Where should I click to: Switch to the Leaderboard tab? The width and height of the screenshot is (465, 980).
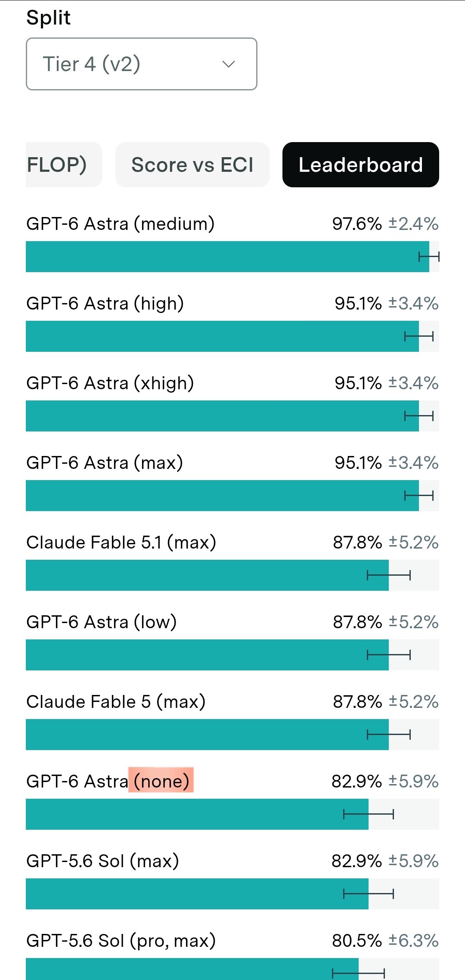coord(361,164)
